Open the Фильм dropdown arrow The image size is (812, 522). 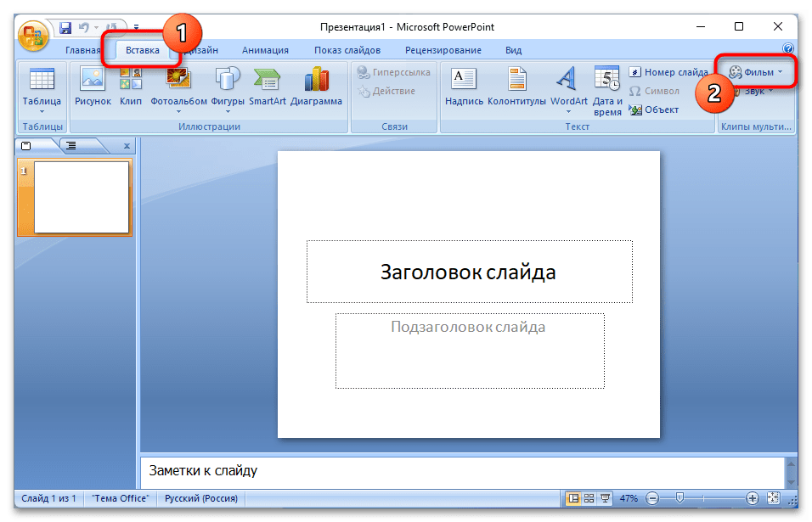point(780,72)
